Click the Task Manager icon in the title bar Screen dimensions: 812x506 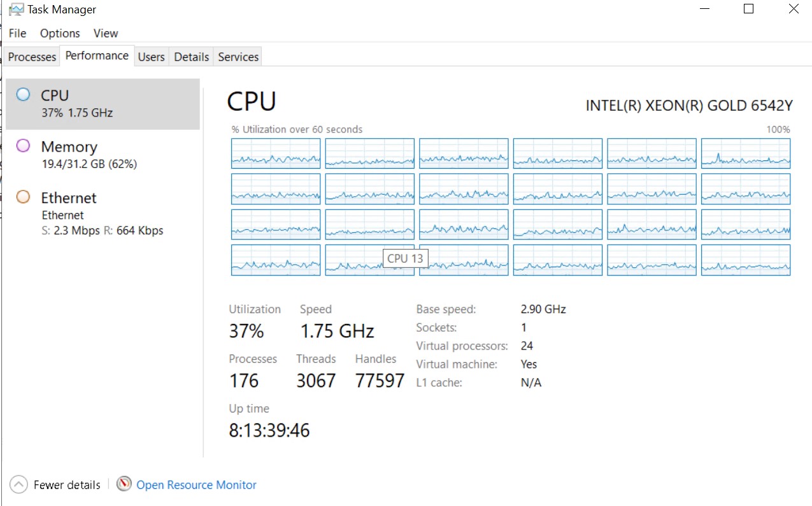15,9
